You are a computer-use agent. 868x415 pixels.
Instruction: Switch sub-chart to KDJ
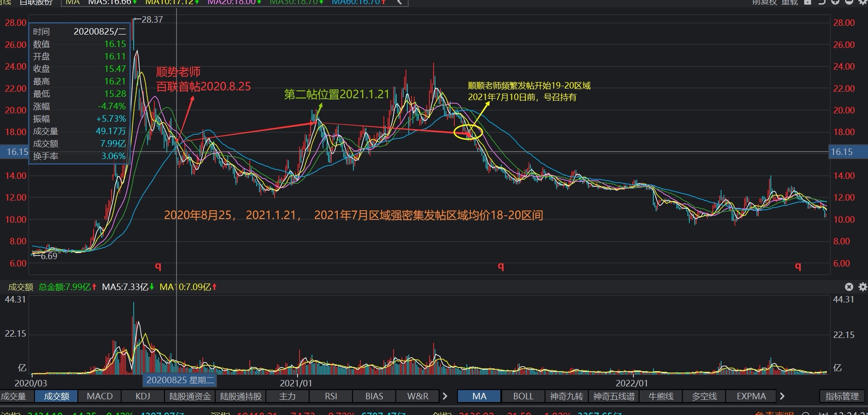coord(143,396)
